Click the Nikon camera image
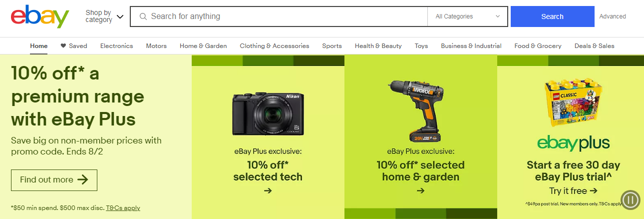The image size is (644, 219). 268,114
